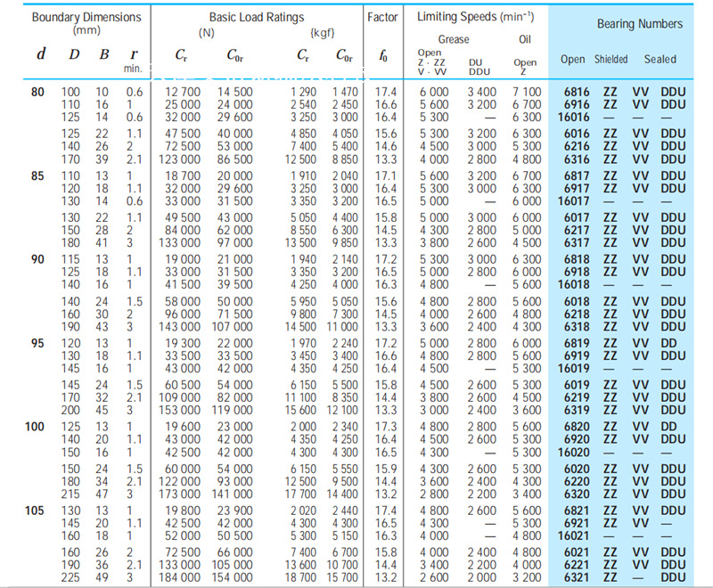Select bearing number 16016
Image resolution: width=713 pixels, height=588 pixels.
[574, 117]
